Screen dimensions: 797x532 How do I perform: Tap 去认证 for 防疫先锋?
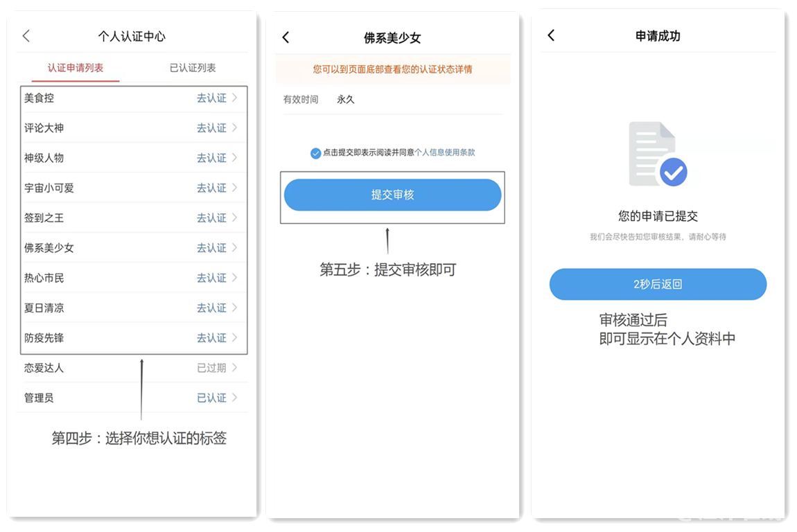pos(211,338)
